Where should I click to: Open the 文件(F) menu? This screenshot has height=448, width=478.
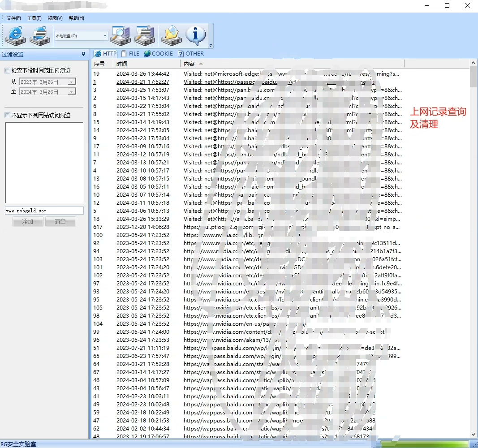[x=14, y=18]
